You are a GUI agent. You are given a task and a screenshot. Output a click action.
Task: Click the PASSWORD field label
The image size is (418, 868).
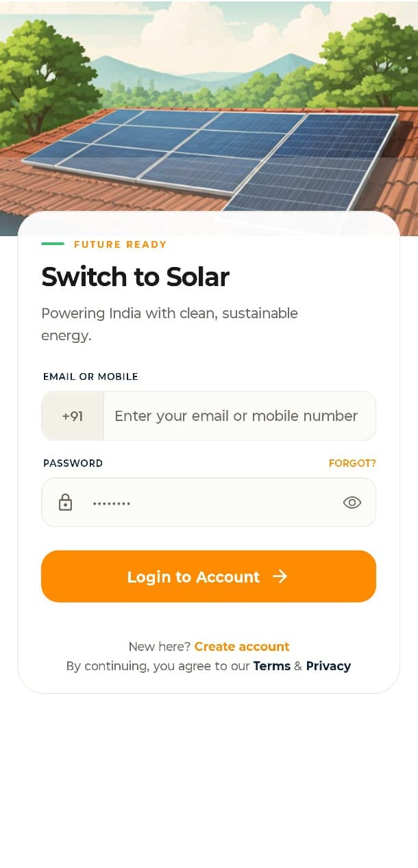click(x=73, y=463)
